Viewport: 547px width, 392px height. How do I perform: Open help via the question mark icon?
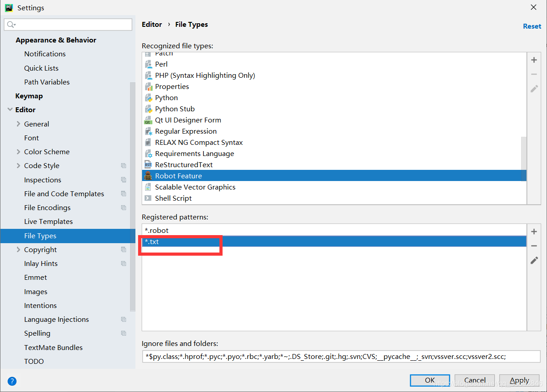(x=12, y=381)
